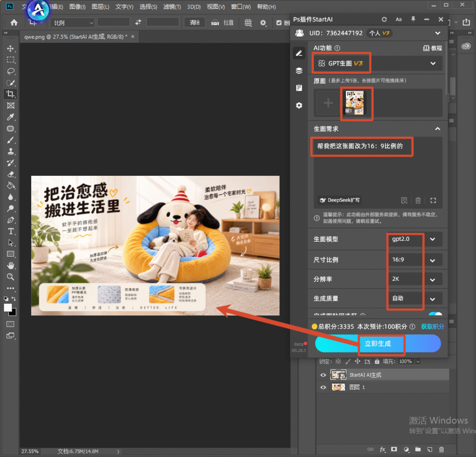Image resolution: width=476 pixels, height=457 pixels.
Task: Click the Home icon in options bar
Action: 14,22
